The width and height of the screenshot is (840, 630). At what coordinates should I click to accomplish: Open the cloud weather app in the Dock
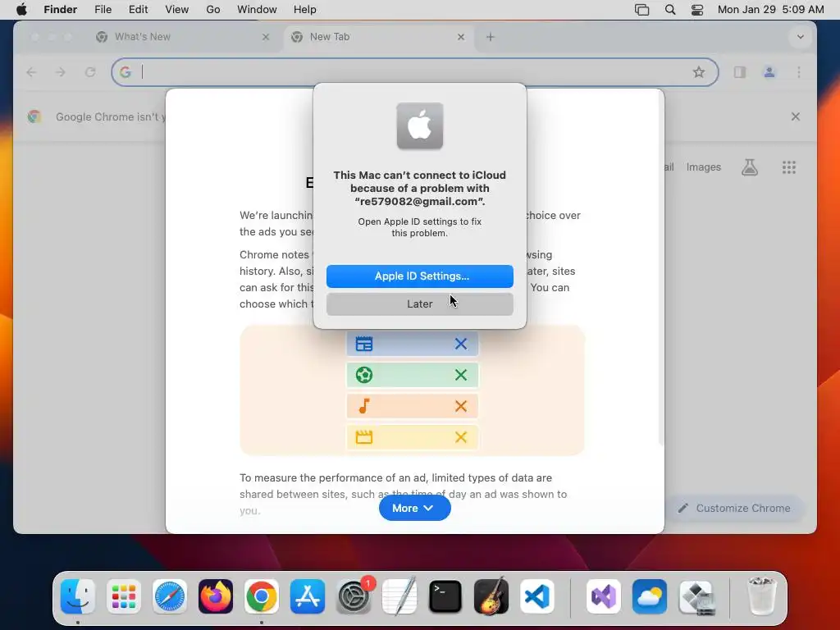[650, 596]
